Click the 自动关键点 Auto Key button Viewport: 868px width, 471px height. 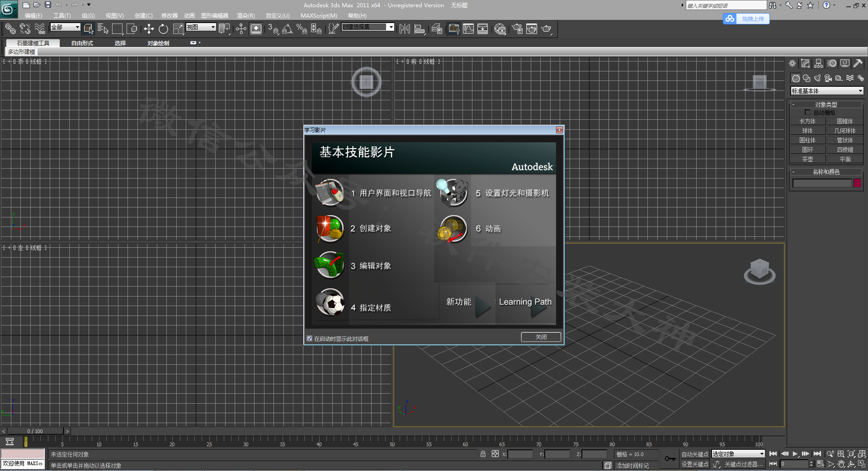695,454
